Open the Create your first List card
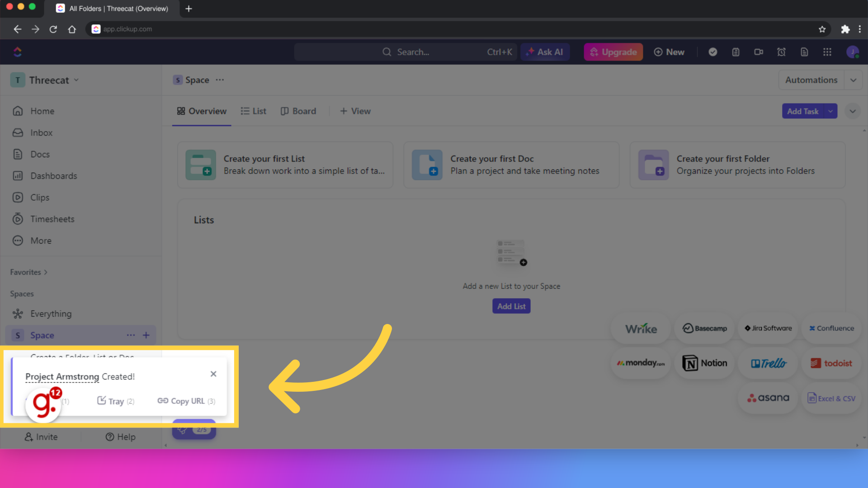868x488 pixels. coord(285,165)
